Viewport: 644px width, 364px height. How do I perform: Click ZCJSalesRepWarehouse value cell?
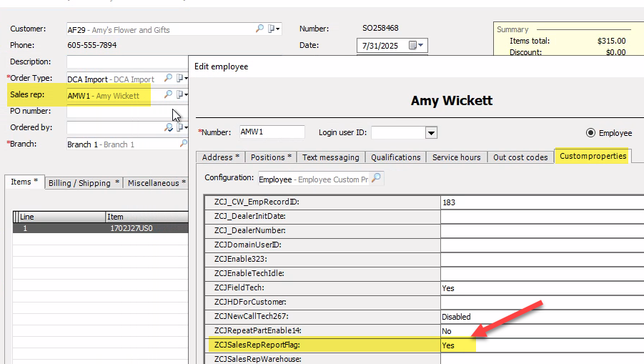coord(542,359)
